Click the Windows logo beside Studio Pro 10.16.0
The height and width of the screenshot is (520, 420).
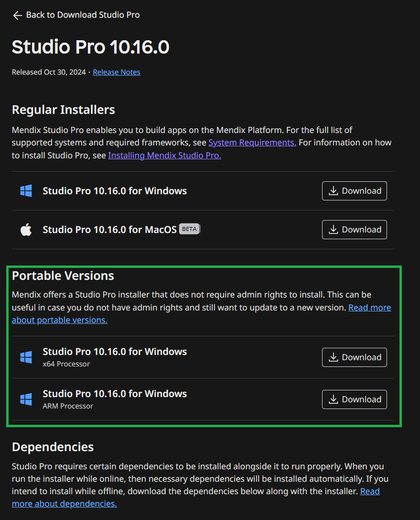(25, 190)
